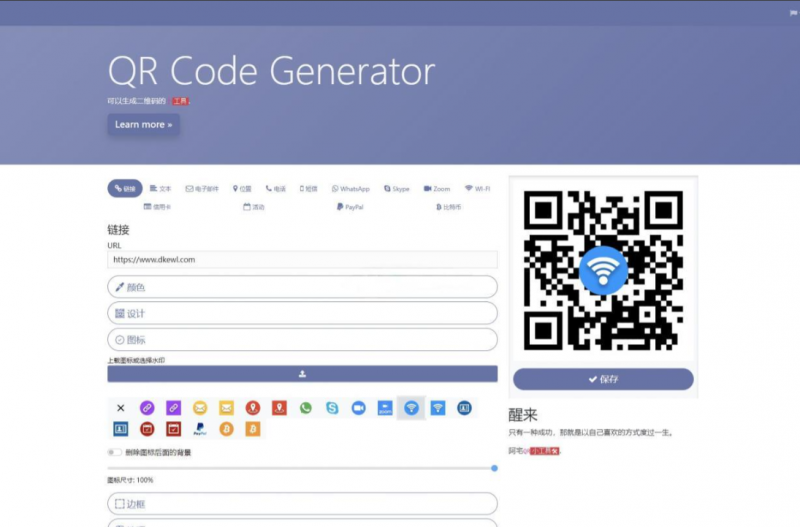Choose the round blue video camera logo
This screenshot has height=527, width=800.
(x=359, y=408)
